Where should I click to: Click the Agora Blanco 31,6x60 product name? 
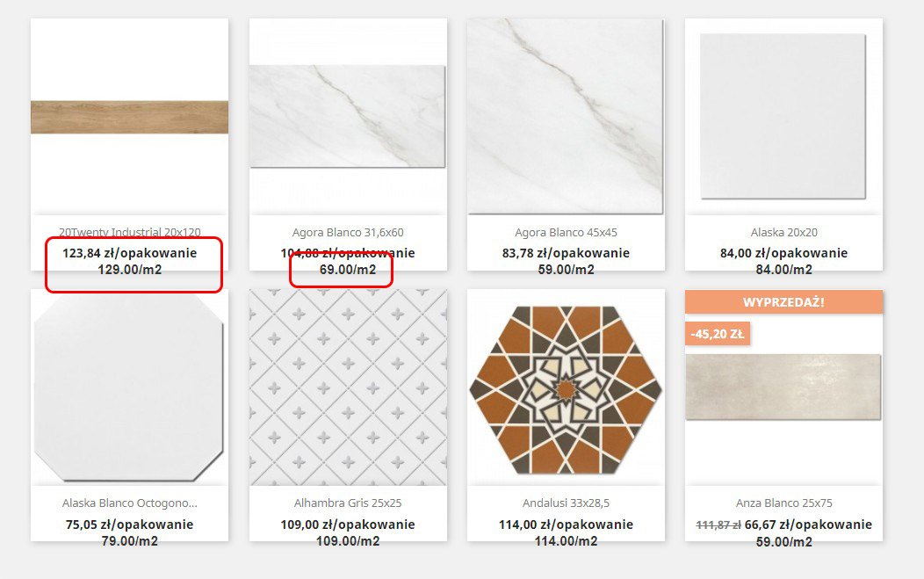pos(348,232)
